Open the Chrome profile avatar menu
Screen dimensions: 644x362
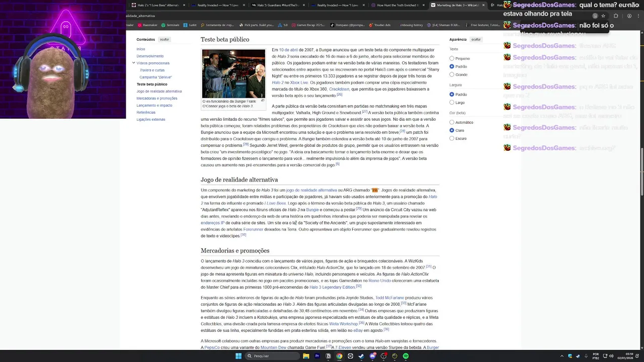pyautogui.click(x=629, y=16)
